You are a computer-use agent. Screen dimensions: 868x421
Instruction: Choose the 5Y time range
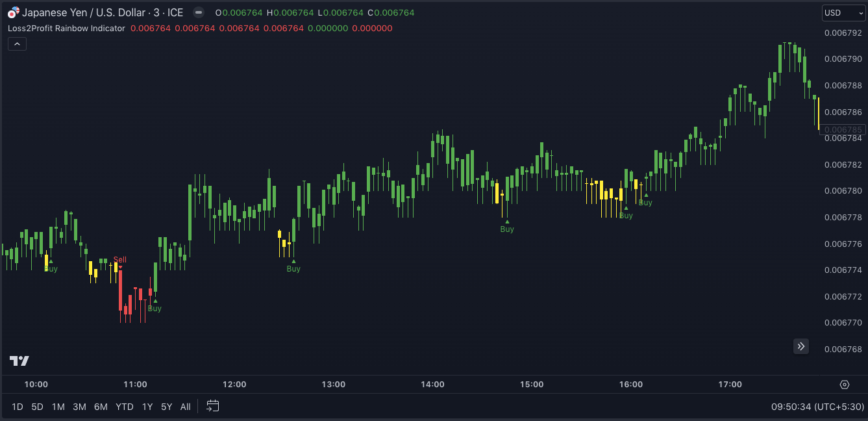(167, 407)
